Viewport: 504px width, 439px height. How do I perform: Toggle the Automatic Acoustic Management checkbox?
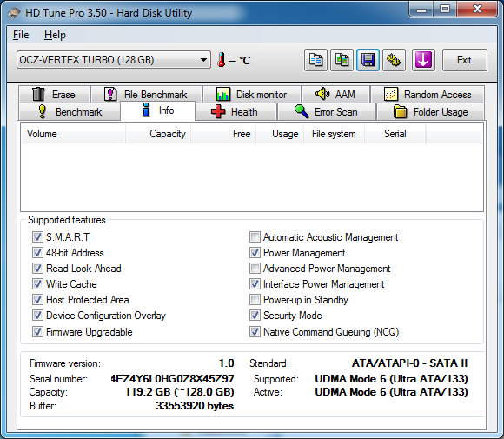pyautogui.click(x=255, y=237)
